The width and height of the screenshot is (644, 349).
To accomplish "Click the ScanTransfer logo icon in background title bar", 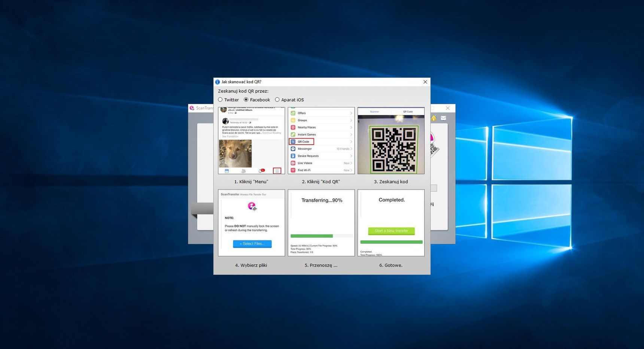I will point(192,108).
